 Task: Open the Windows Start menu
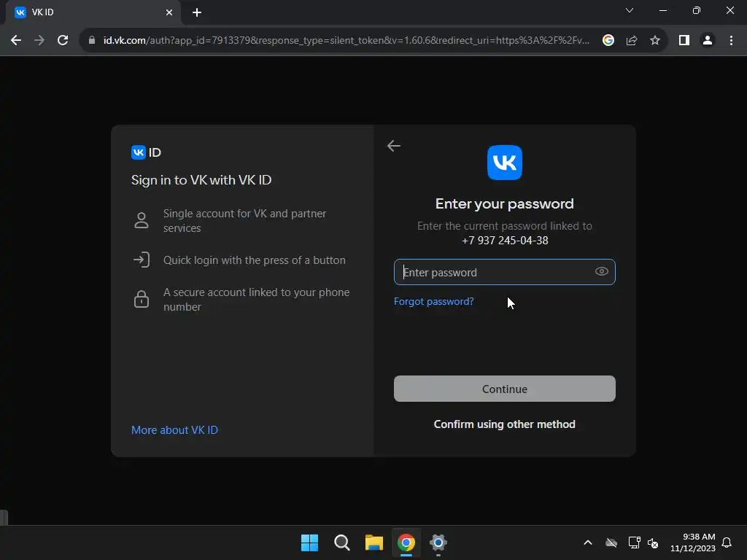(309, 542)
